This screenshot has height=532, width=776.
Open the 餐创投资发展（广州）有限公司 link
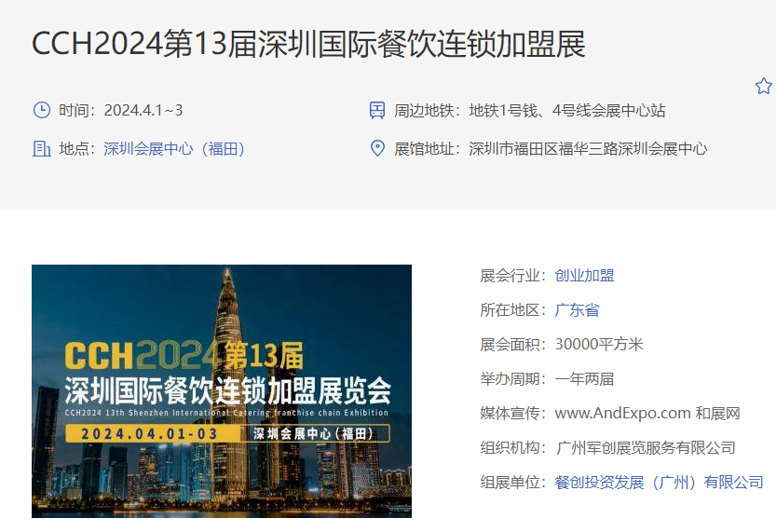(660, 482)
